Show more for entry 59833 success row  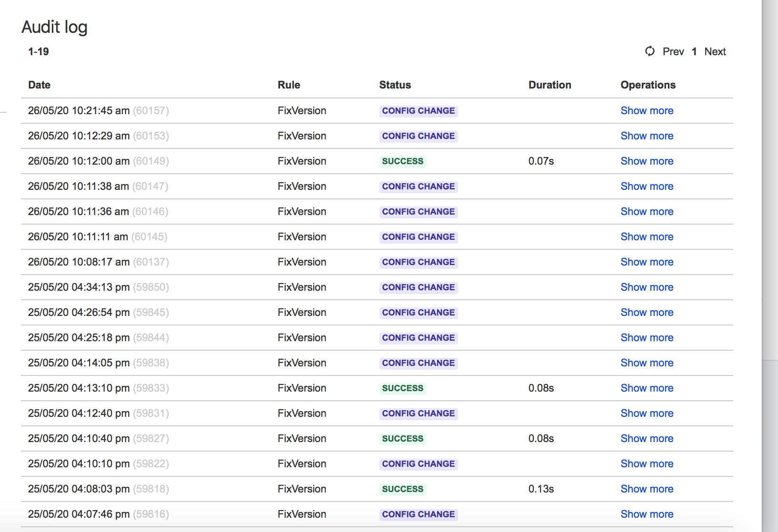[x=647, y=388]
